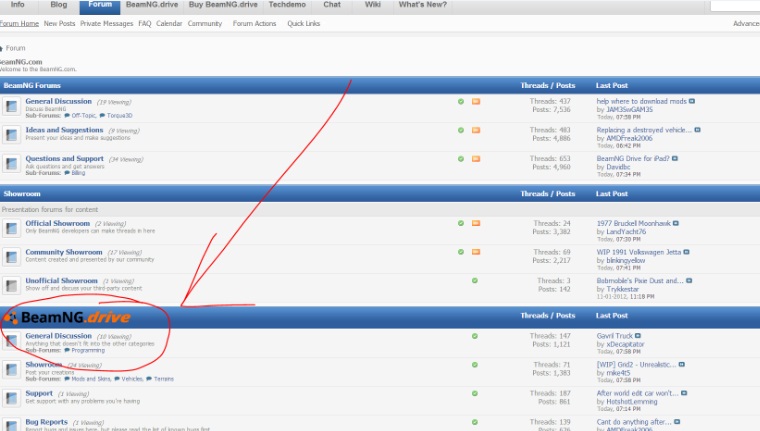Open Ideas and Suggestions forum
760x431 pixels.
64,129
